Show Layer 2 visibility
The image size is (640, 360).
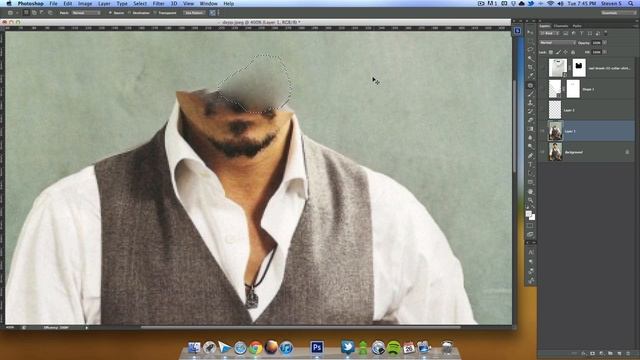click(542, 110)
